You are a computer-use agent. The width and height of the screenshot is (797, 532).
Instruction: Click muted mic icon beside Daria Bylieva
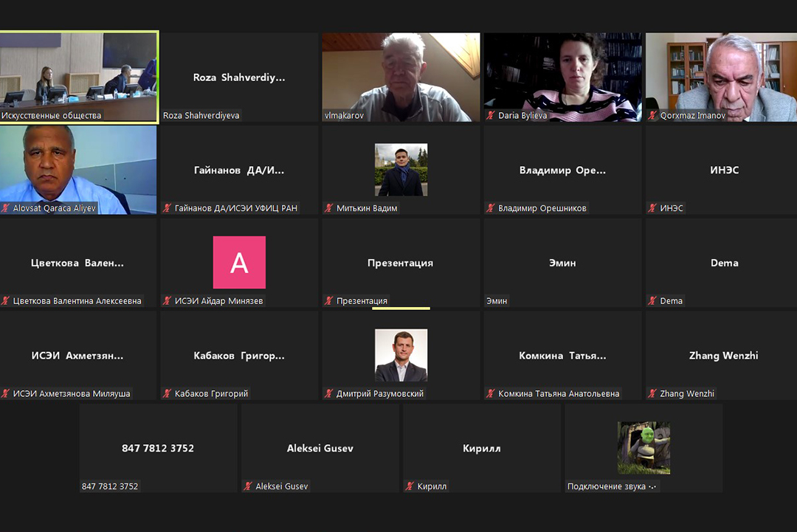point(491,116)
